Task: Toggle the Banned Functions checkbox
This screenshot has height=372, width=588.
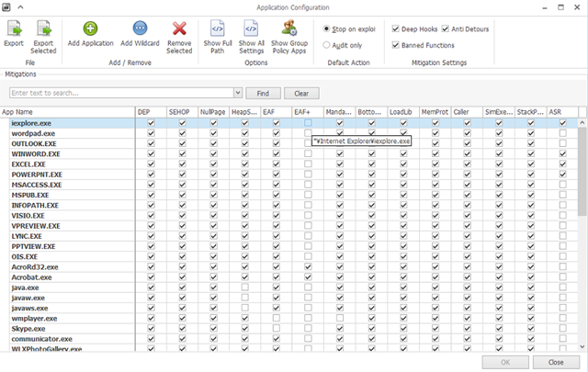Action: click(396, 45)
